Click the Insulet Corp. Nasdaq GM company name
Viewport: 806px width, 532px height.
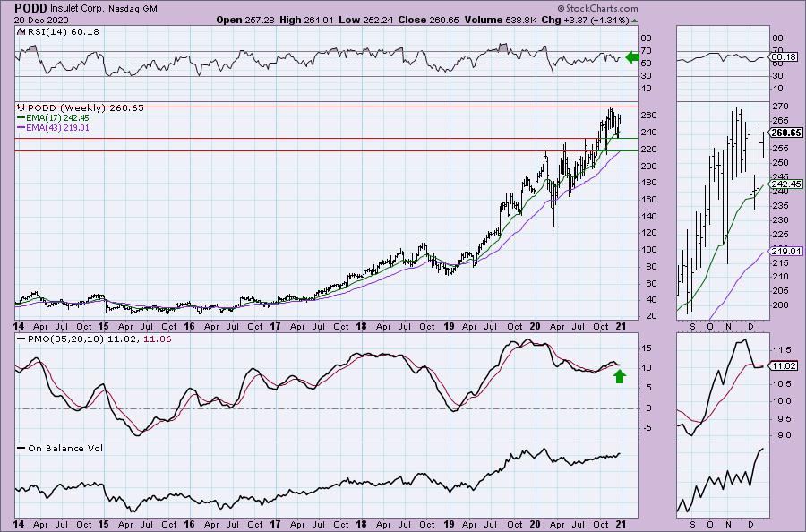(x=104, y=9)
